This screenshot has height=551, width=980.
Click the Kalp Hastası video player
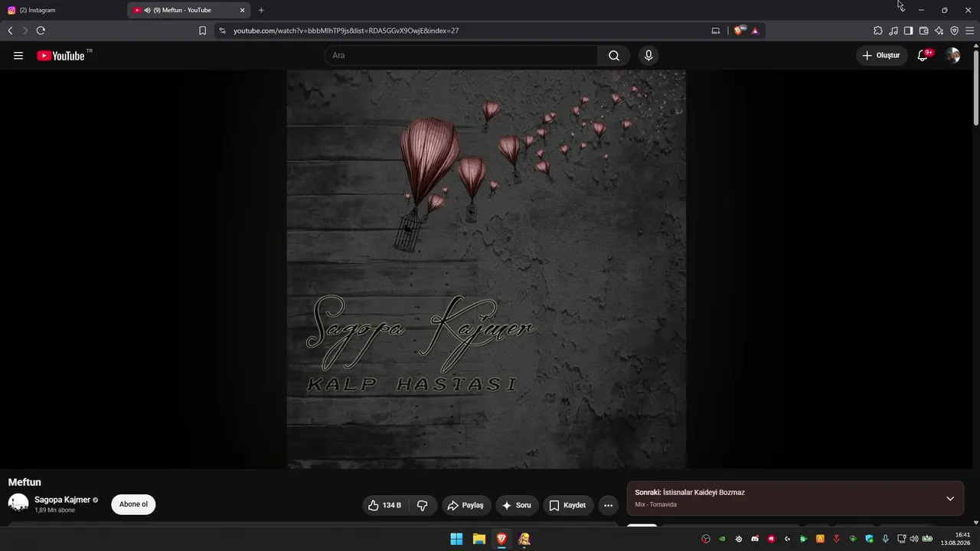(487, 269)
